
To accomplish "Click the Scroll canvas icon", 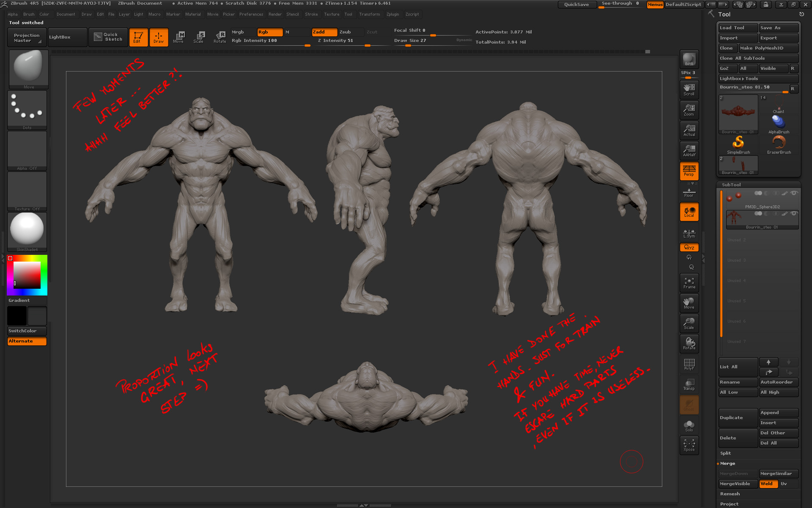I will [689, 90].
